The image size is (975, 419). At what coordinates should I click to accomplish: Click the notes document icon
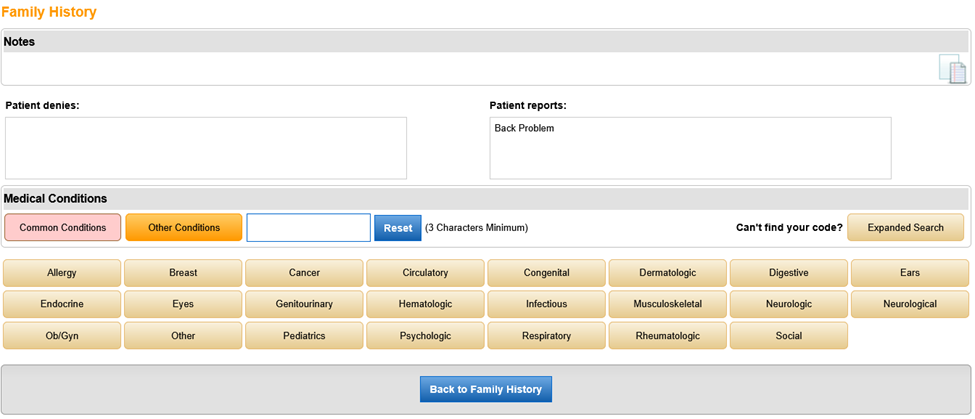coord(952,69)
